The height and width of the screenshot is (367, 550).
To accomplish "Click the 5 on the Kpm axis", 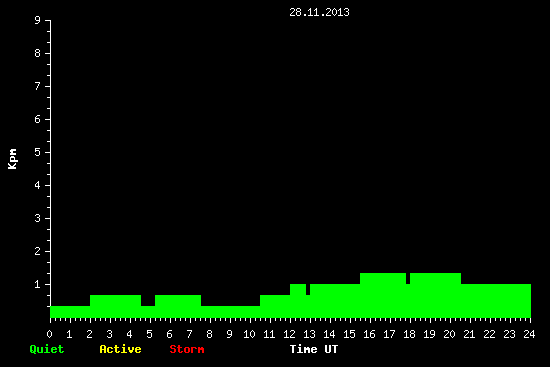I will [38, 152].
